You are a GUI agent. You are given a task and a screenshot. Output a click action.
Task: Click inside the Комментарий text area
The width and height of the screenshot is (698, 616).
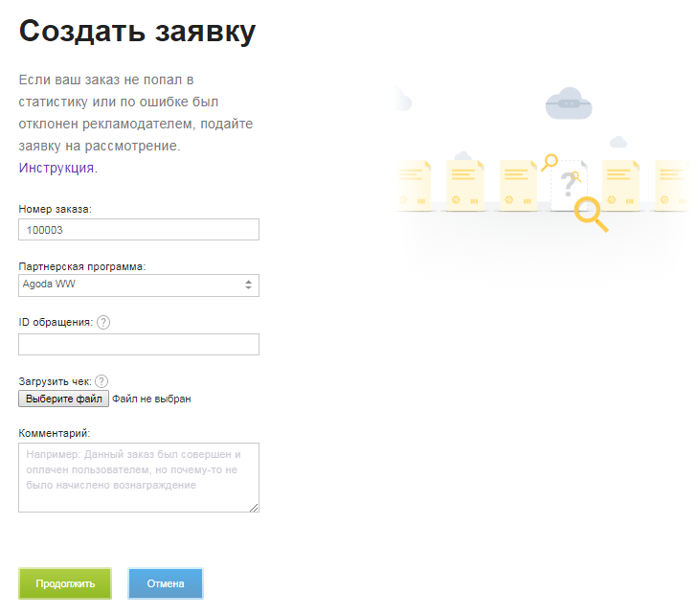(x=138, y=477)
